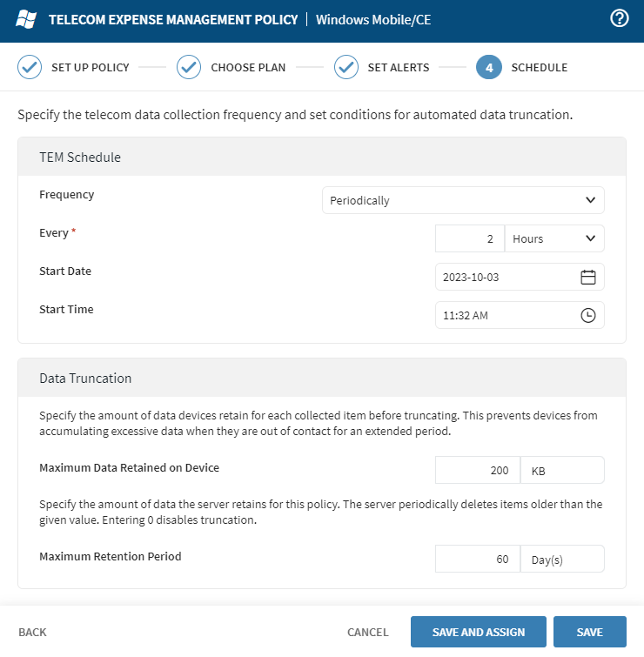Go back using the Back link
This screenshot has width=644, height=657.
click(32, 632)
